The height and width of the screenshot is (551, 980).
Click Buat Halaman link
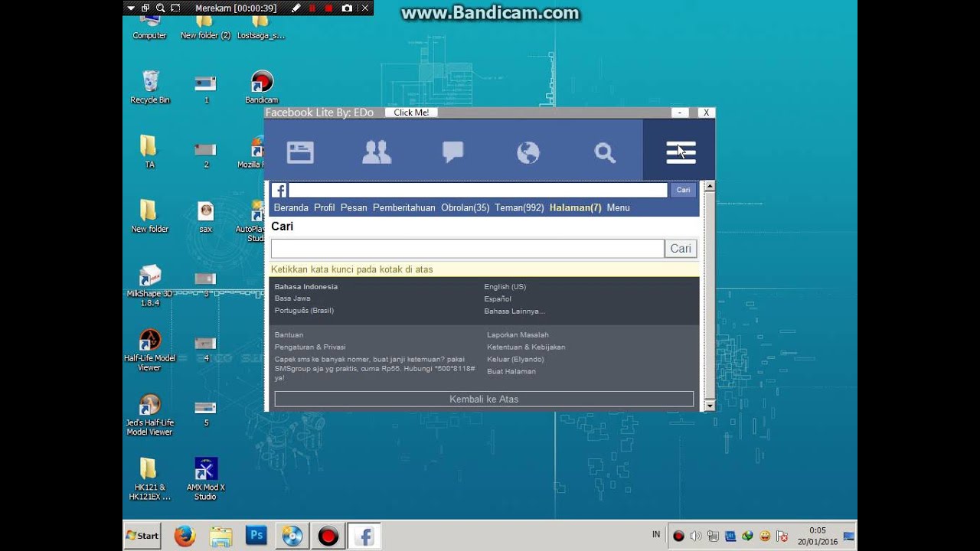511,371
